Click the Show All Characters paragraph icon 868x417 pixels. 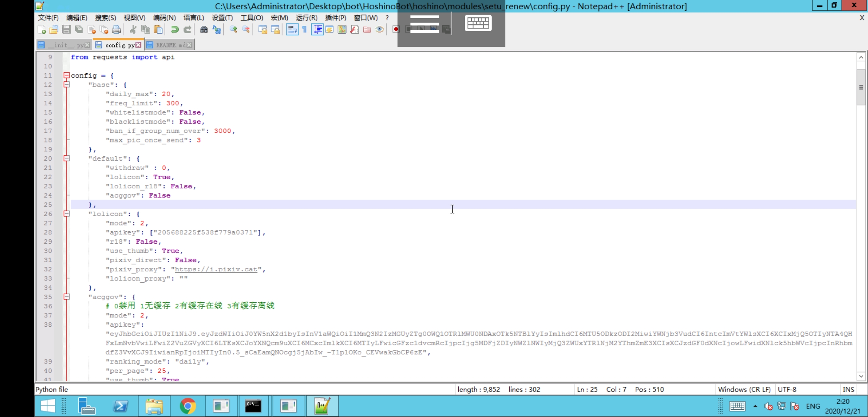pyautogui.click(x=305, y=29)
